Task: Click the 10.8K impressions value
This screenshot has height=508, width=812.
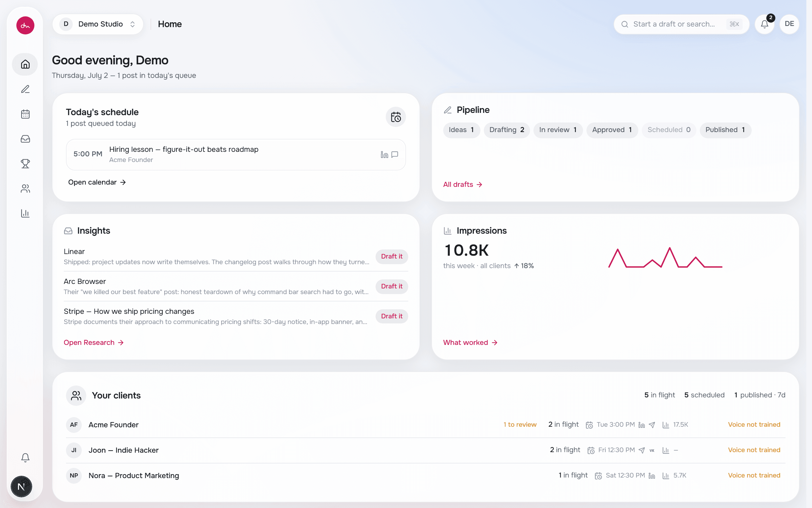Action: tap(466, 250)
